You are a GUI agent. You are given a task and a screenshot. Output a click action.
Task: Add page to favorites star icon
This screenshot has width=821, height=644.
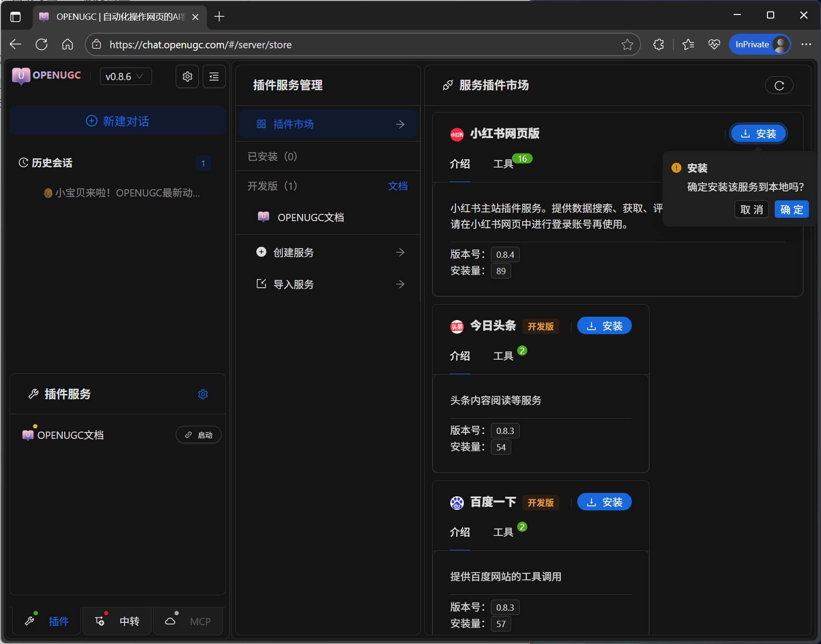(627, 44)
